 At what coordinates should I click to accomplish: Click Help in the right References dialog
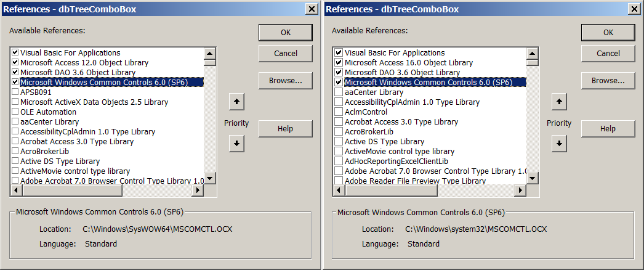[x=608, y=129]
